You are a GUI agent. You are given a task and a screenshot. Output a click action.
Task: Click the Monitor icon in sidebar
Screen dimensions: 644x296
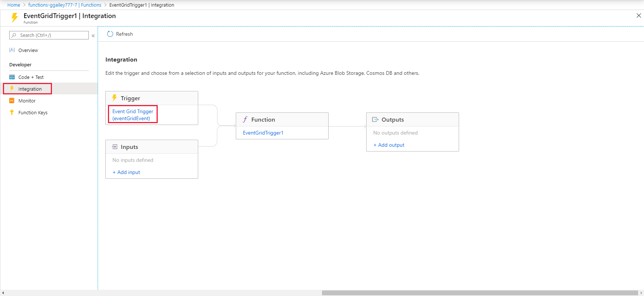(x=12, y=101)
